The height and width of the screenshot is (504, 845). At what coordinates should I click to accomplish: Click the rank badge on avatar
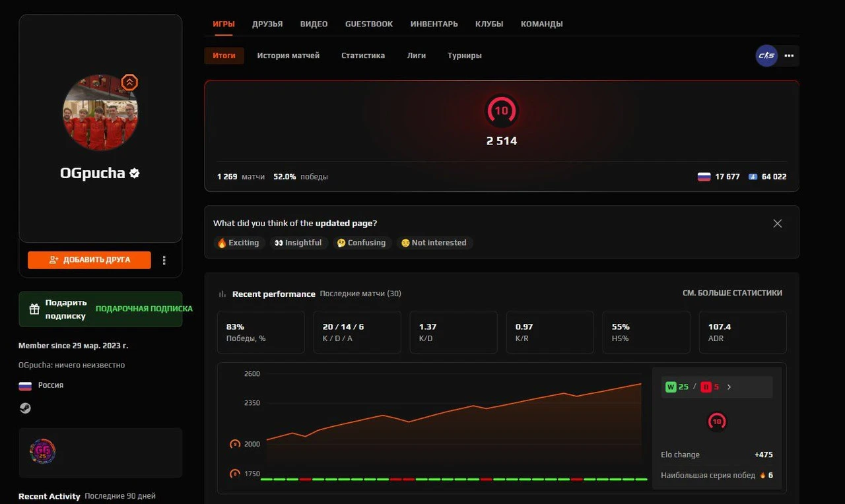(129, 82)
